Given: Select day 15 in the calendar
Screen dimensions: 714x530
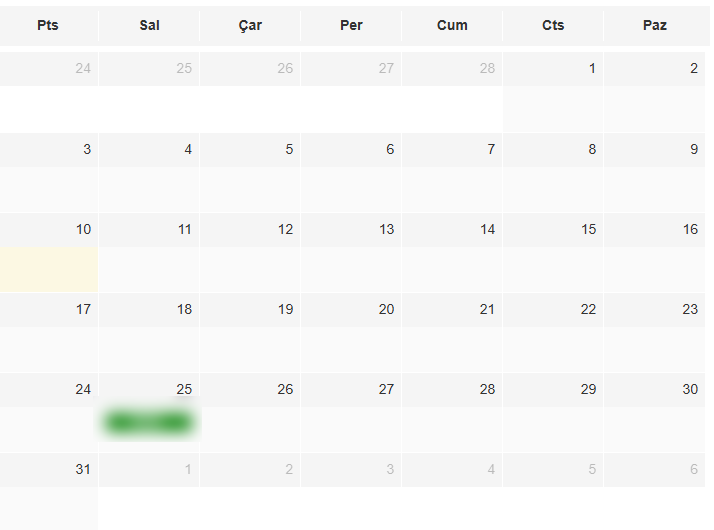Looking at the screenshot, I should pos(588,229).
